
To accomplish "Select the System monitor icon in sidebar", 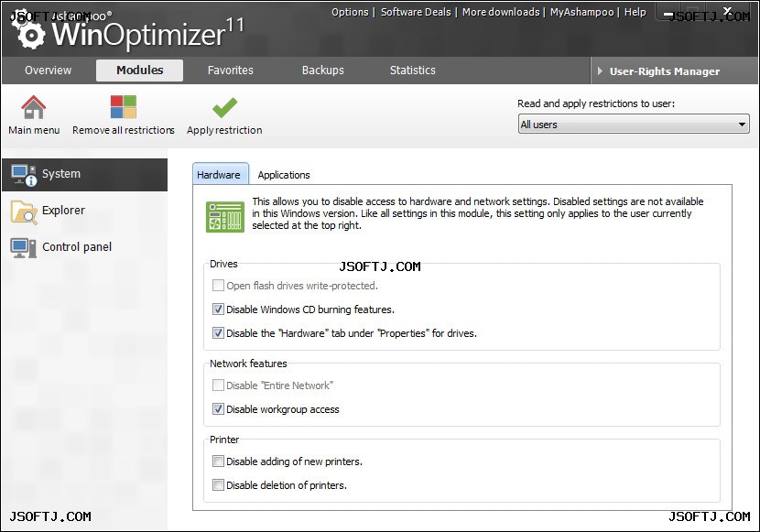I will tap(23, 175).
